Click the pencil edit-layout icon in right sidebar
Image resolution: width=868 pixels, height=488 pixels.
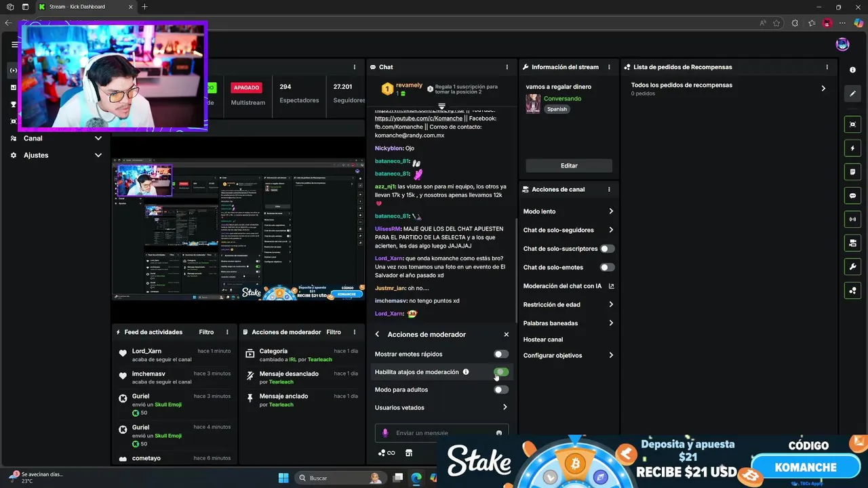pos(853,94)
